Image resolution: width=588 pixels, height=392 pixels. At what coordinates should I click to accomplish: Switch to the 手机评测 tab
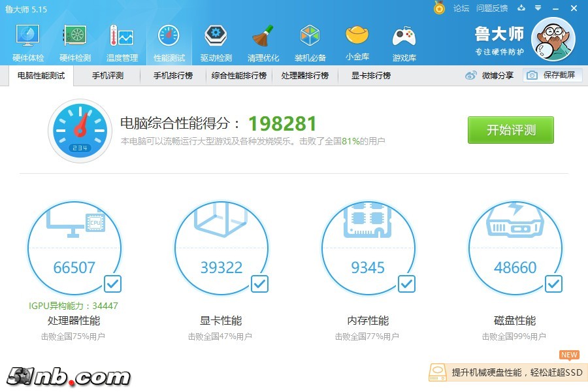pyautogui.click(x=108, y=76)
